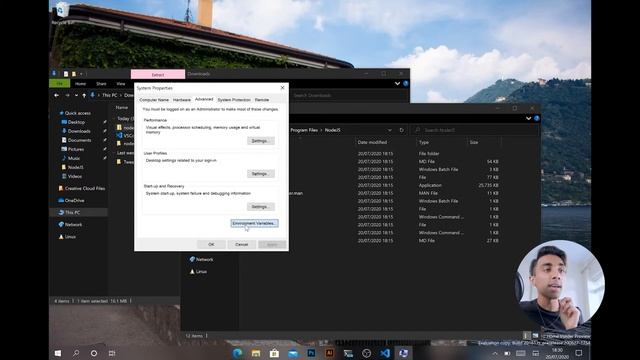Open the Share ribbon tab in Downloads window
This screenshot has height=360, width=640.
pos(101,84)
